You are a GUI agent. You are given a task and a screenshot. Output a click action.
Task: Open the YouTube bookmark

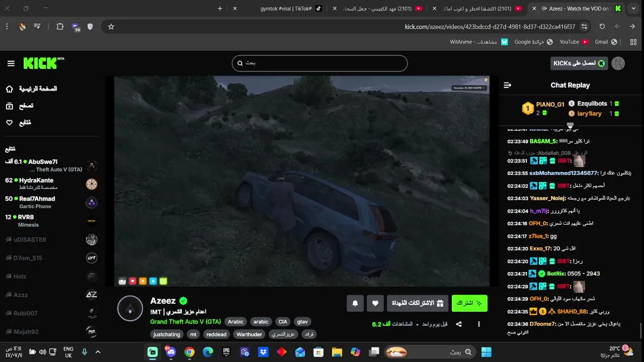pyautogui.click(x=574, y=42)
